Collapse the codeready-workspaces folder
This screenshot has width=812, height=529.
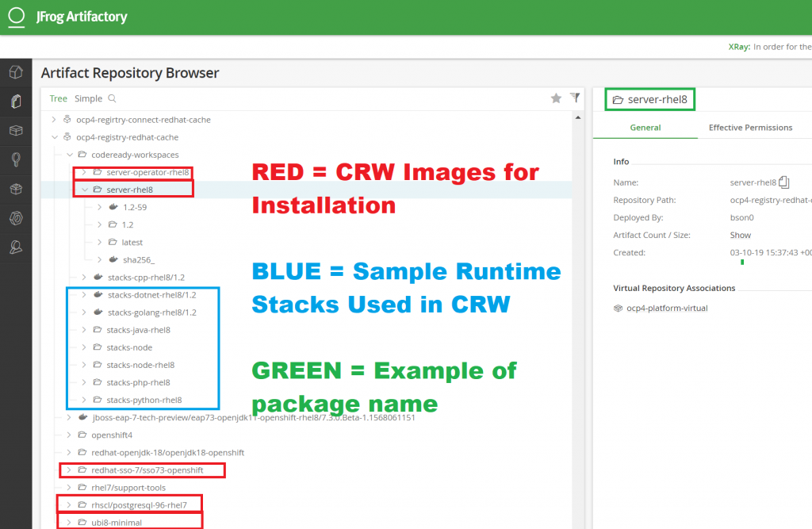pos(69,155)
